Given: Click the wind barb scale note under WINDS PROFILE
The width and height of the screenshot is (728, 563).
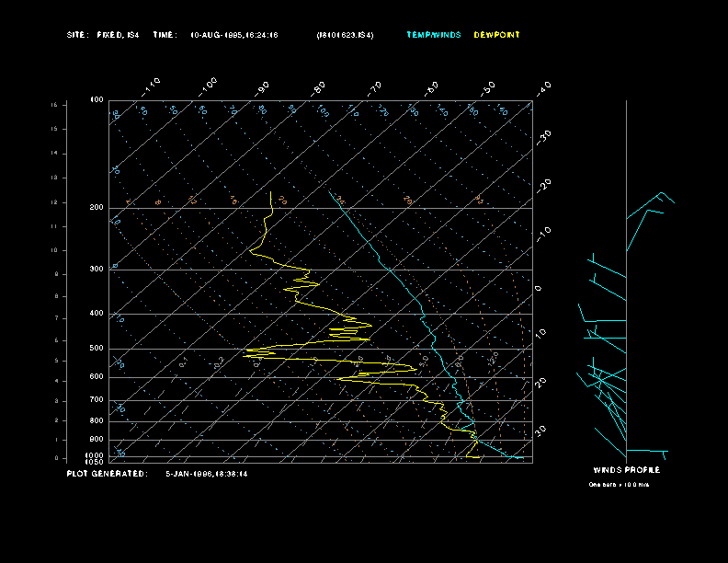Looking at the screenshot, I should (619, 484).
